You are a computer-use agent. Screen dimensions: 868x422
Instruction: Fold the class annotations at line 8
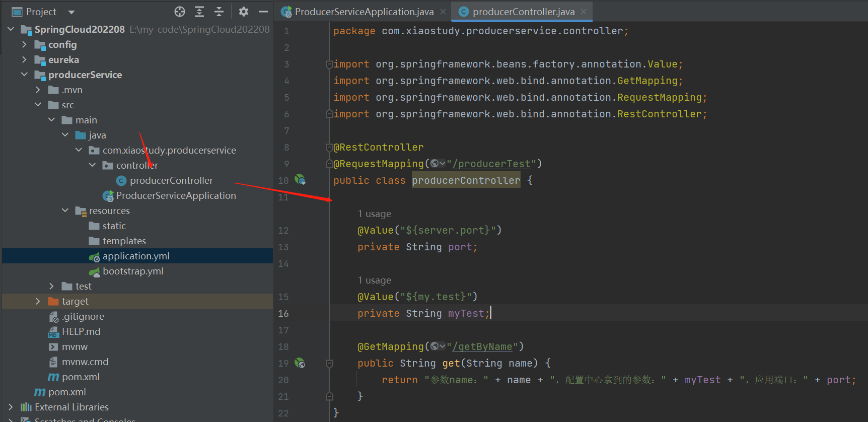click(x=329, y=147)
